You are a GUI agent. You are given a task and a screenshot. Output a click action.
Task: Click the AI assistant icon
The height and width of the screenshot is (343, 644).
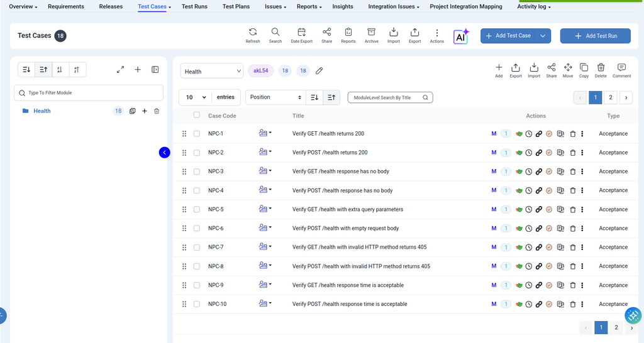[x=461, y=36]
